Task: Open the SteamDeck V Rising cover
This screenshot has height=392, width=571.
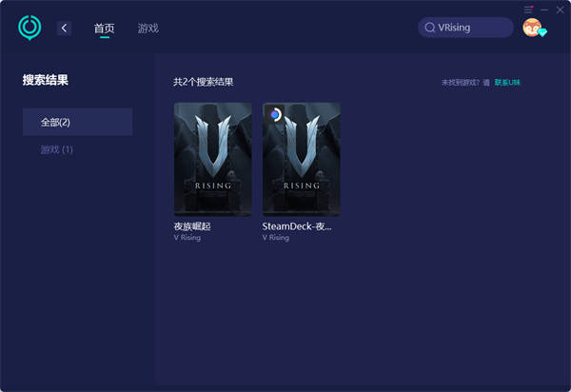Action: [302, 160]
